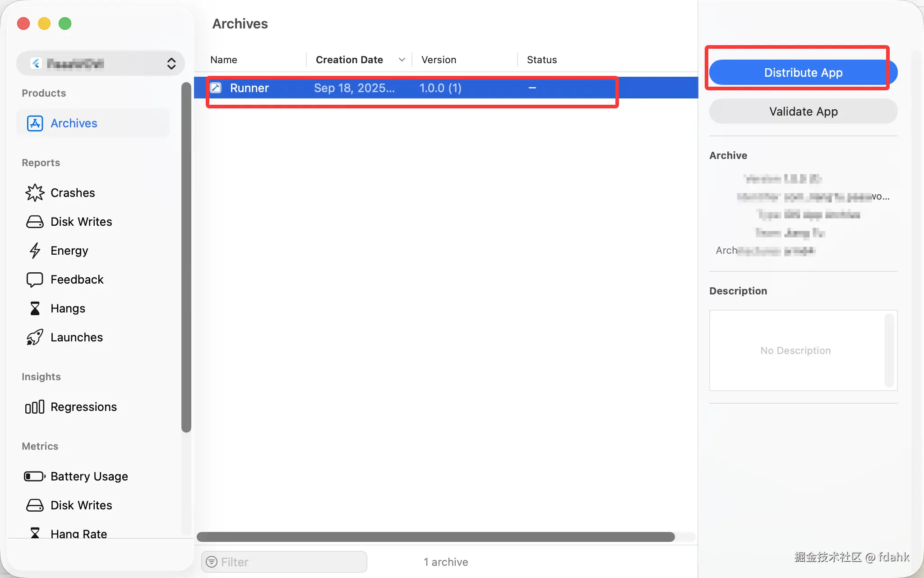Open Disk Writes under Reports
924x578 pixels.
(x=81, y=222)
